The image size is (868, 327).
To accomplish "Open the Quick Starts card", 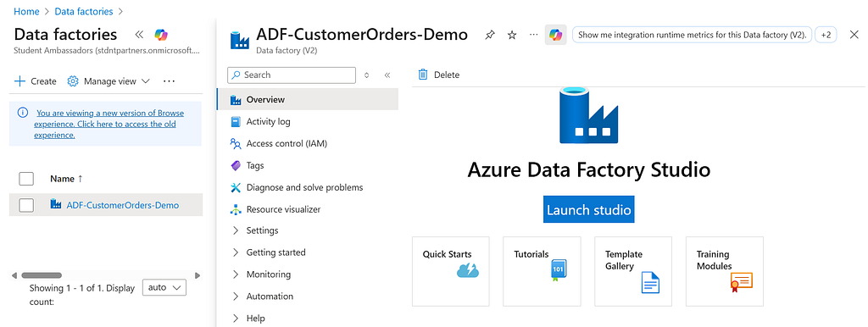I will coord(451,271).
